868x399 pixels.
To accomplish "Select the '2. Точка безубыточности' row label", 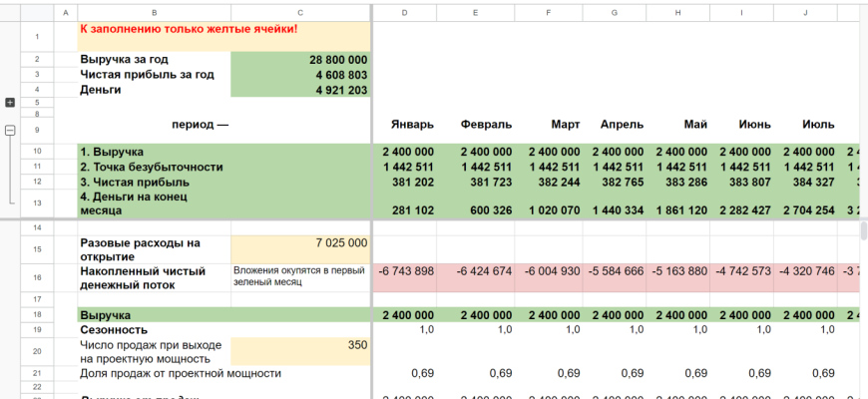I will coord(154,167).
